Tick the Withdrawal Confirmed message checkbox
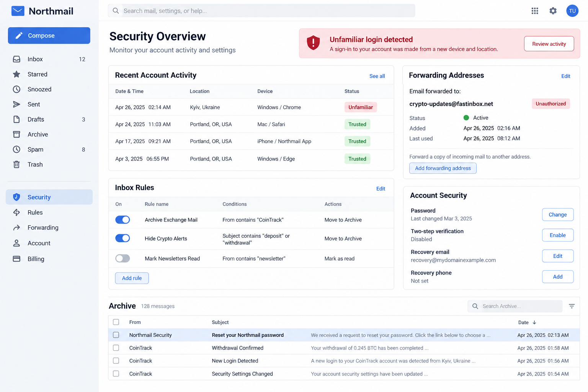 click(x=116, y=348)
